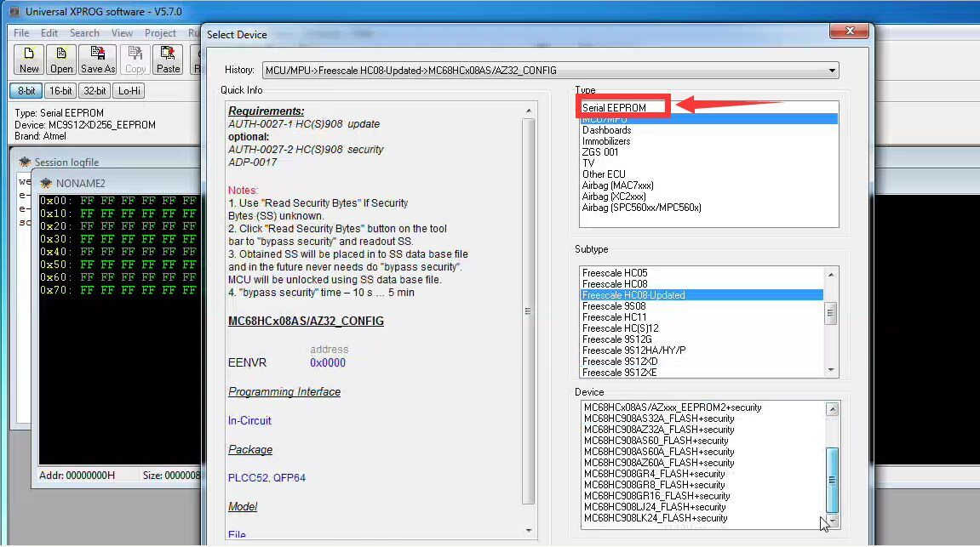The width and height of the screenshot is (980, 547).
Task: Enable 8-bit data view mode
Action: pos(26,91)
